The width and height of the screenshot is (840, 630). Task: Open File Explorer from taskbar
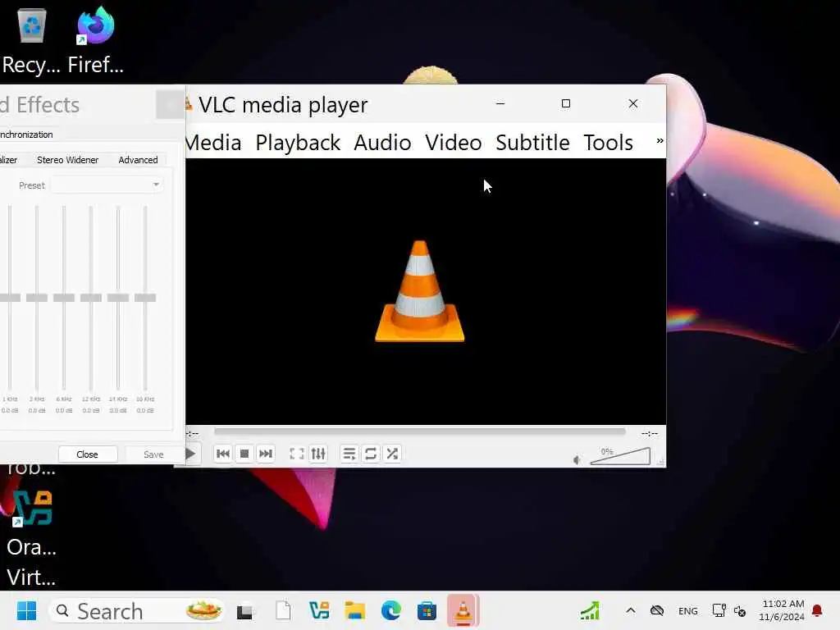click(x=354, y=610)
